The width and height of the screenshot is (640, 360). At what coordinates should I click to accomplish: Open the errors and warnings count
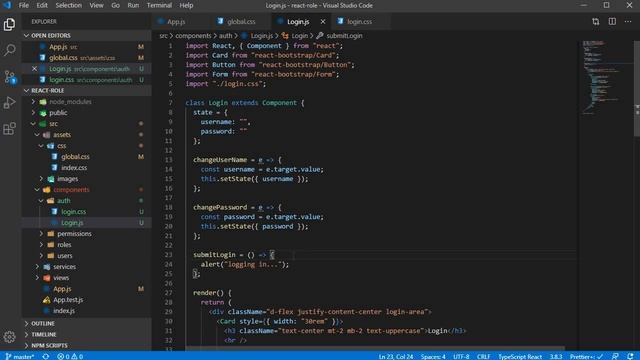[x=70, y=356]
